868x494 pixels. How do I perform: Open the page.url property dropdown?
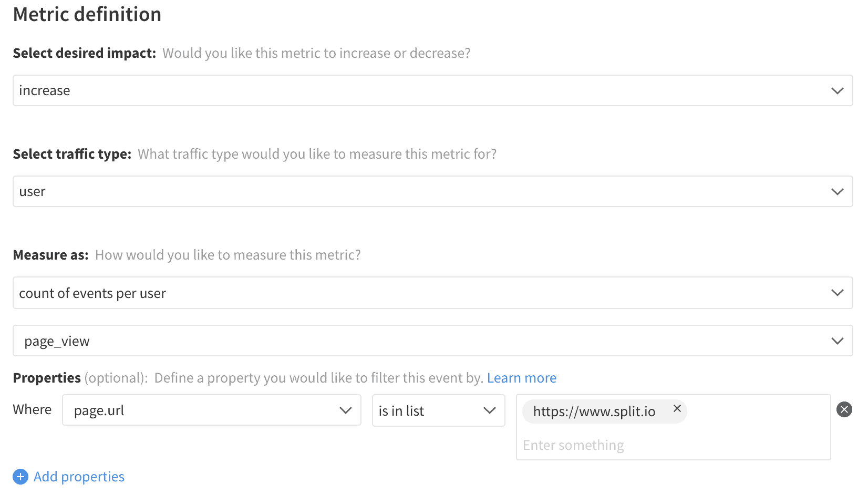(212, 410)
